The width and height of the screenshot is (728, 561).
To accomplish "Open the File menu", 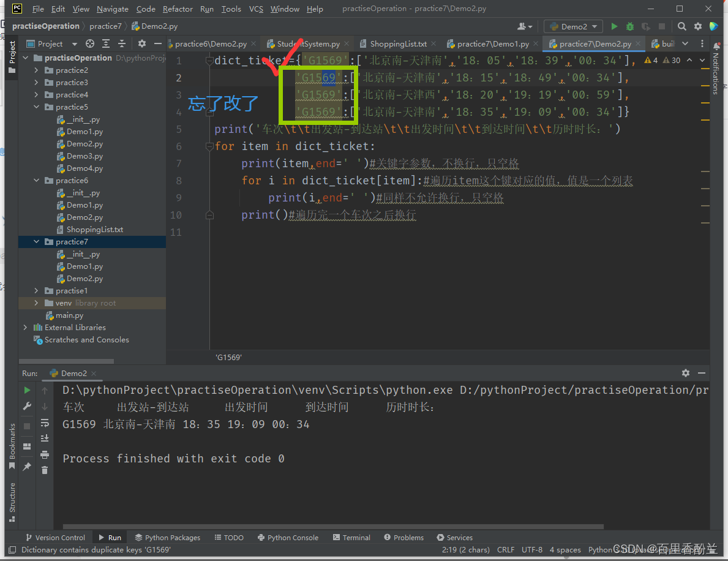I will (38, 9).
